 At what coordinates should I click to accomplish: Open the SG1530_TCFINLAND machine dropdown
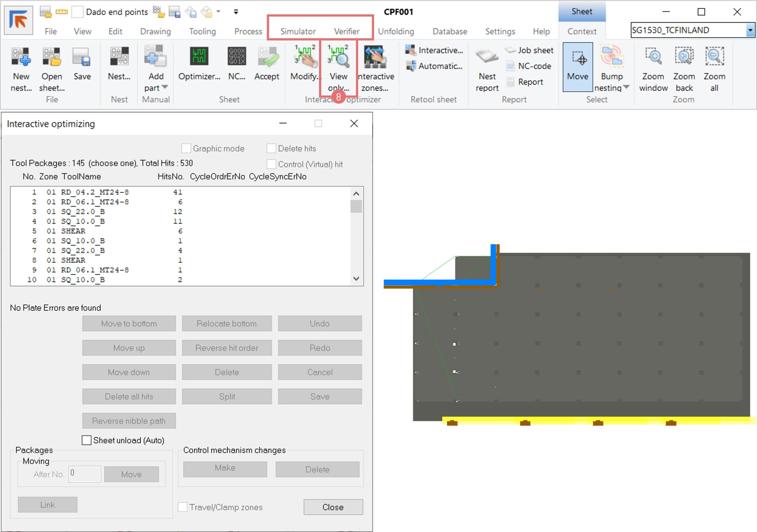coord(750,30)
